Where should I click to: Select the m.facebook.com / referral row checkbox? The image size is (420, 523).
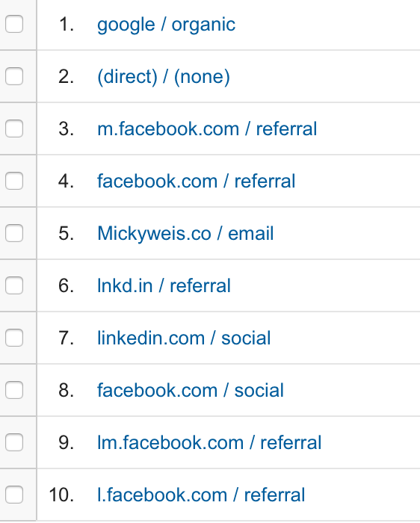[14, 129]
